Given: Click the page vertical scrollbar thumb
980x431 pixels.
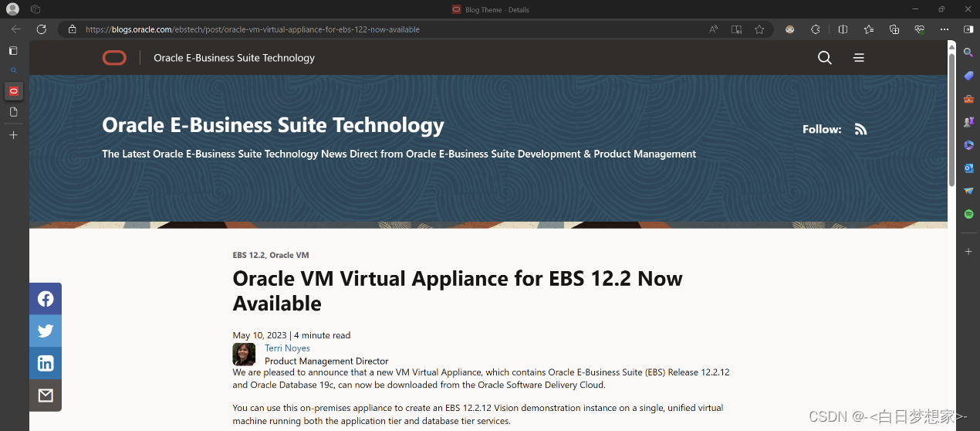Looking at the screenshot, I should [x=951, y=119].
